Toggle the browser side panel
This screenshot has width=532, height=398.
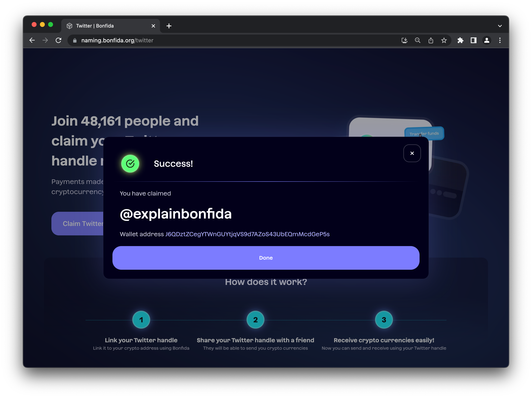(473, 40)
